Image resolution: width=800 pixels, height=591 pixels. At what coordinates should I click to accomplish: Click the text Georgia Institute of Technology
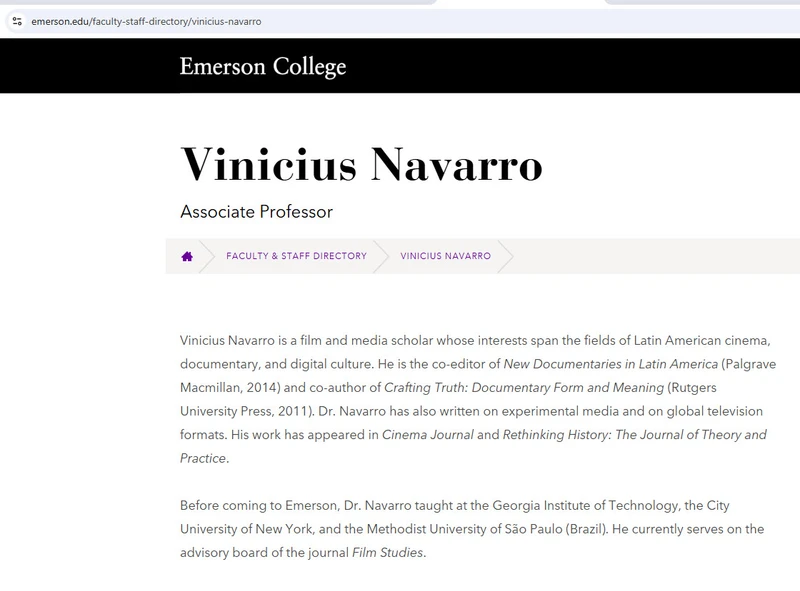click(x=585, y=505)
